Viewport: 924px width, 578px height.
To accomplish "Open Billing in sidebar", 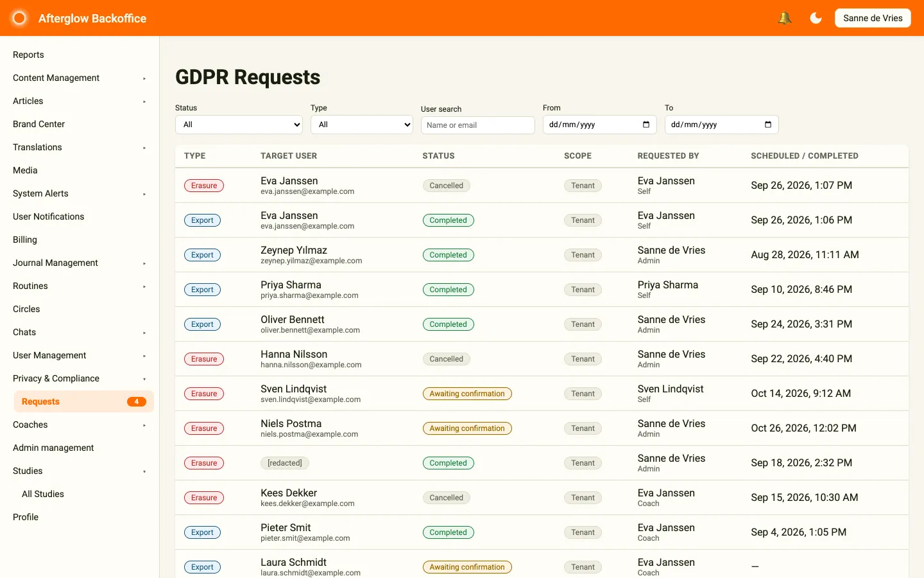I will pos(80,240).
